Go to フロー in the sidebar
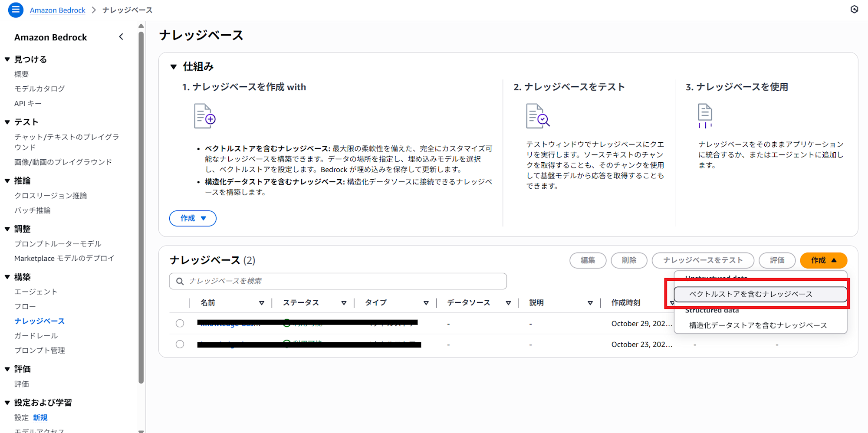Viewport: 868px width, 433px height. 25,307
